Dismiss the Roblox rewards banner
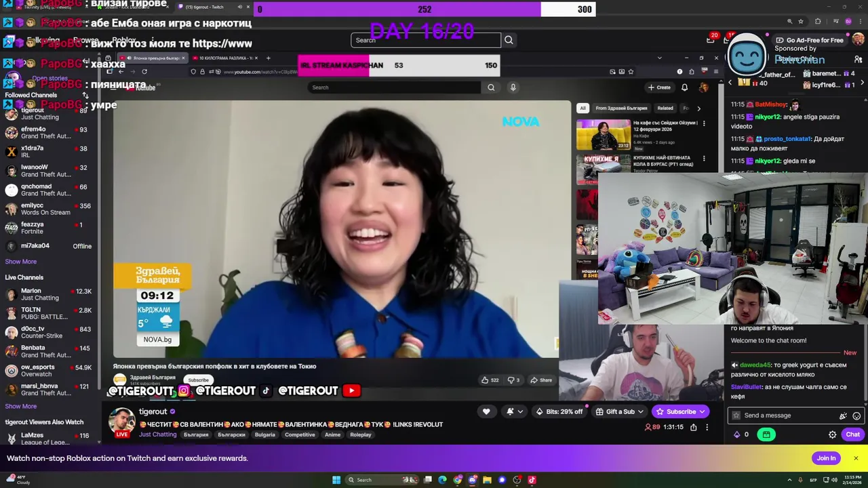Screen dimensions: 868x488 (856, 458)
